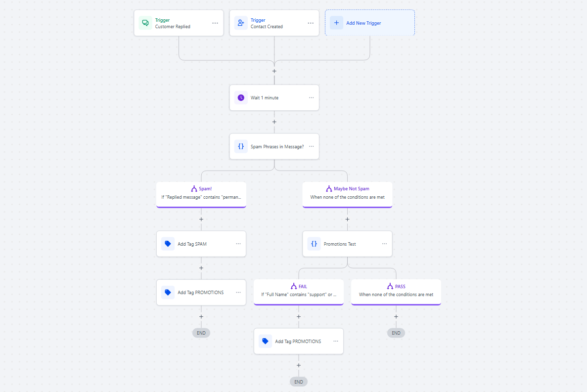Select the Spam! branch condition card
This screenshot has height=392, width=587.
click(201, 195)
